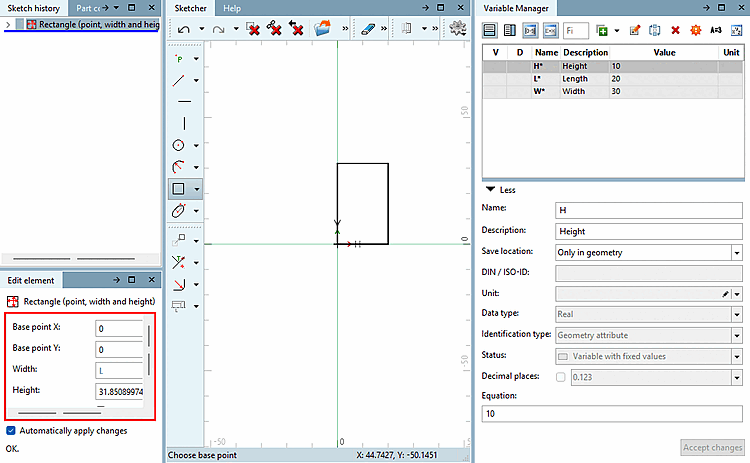This screenshot has width=750, height=463.
Task: Select the Circle drawing tool
Action: [178, 145]
